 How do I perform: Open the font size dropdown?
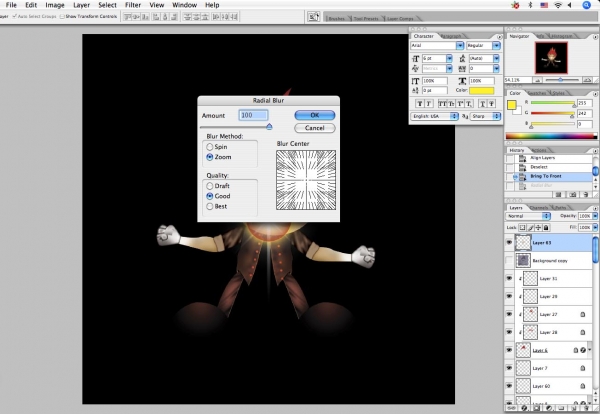(449, 59)
